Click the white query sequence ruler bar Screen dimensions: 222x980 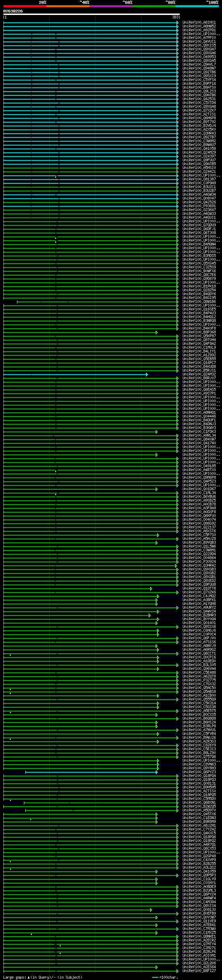[x=92, y=15]
